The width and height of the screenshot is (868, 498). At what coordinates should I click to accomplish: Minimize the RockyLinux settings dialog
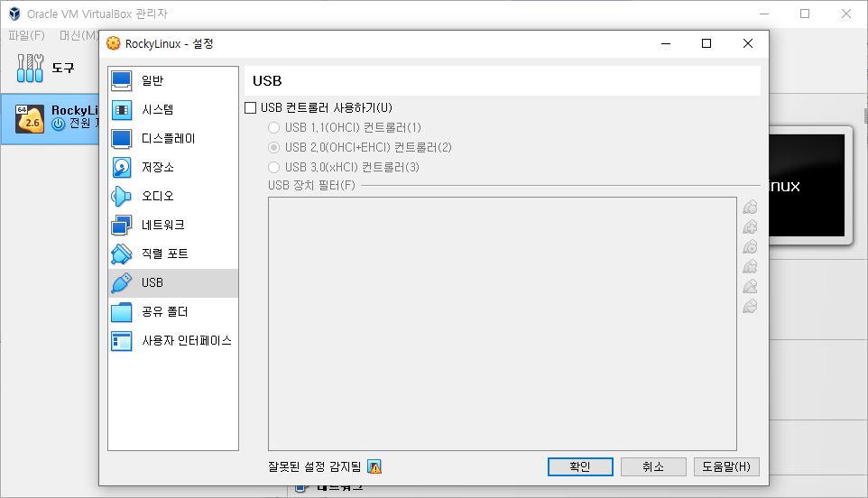tap(666, 43)
